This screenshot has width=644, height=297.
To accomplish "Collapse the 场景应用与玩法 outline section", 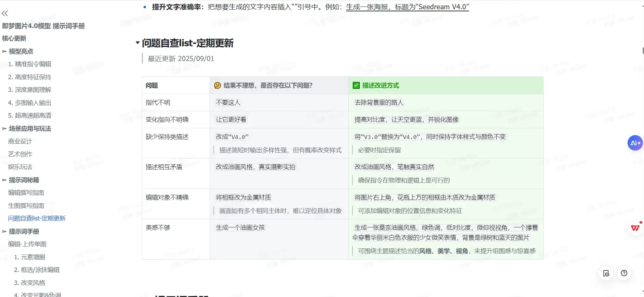I will (4, 129).
